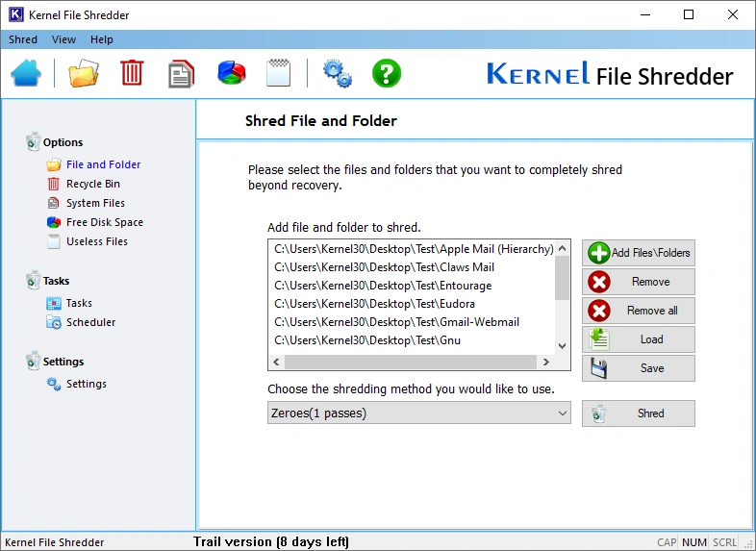Viewport: 756px width, 551px height.
Task: Open the Help menu
Action: (x=102, y=39)
